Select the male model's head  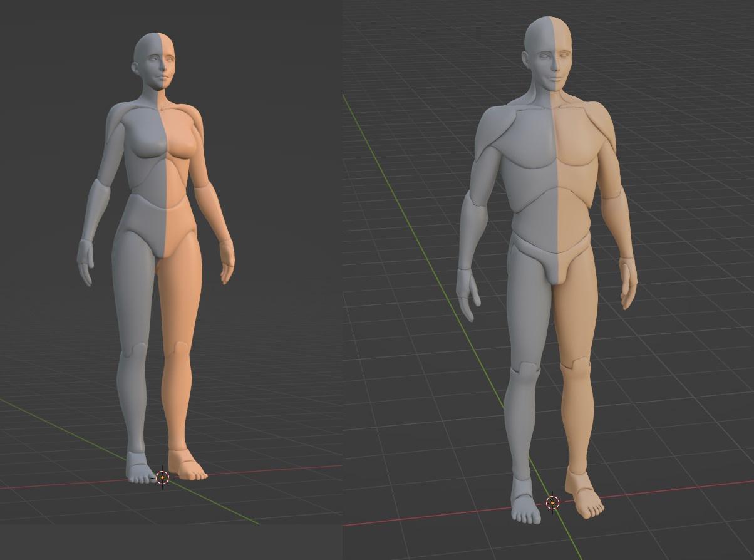[x=549, y=51]
